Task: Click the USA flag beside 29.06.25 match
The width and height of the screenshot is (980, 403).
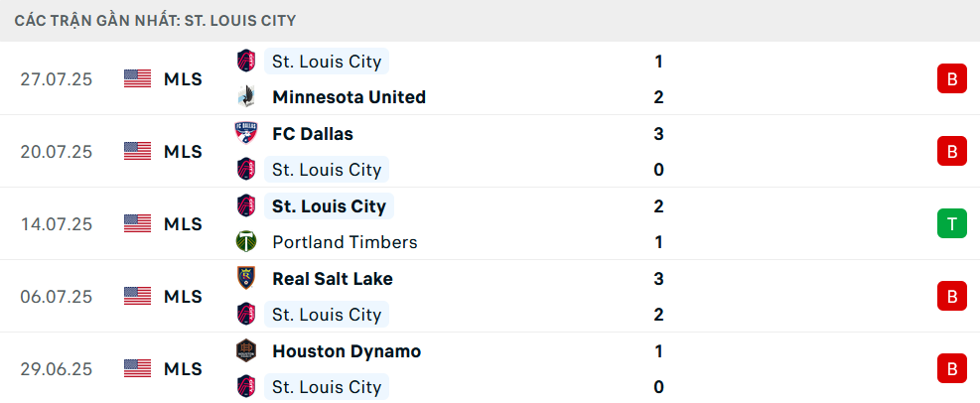Action: pos(137,368)
